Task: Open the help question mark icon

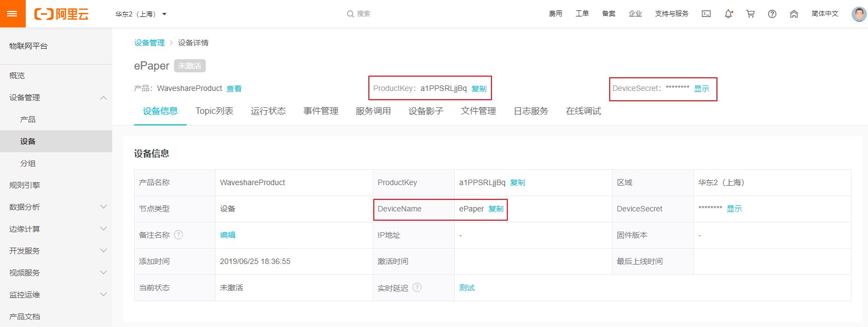Action: coord(772,14)
